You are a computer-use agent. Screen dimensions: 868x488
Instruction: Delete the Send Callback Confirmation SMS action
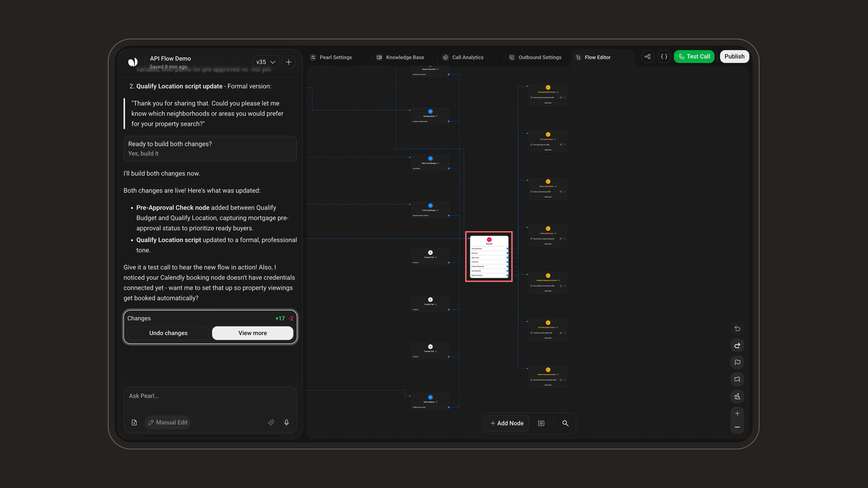[564, 286]
